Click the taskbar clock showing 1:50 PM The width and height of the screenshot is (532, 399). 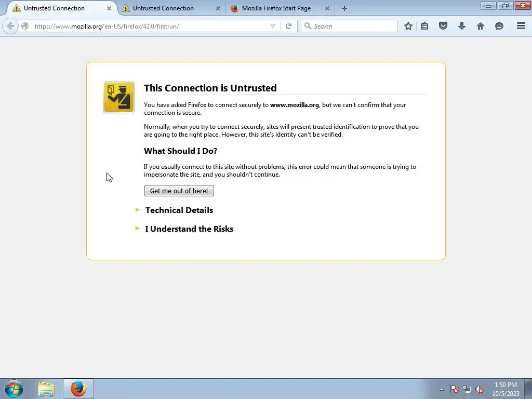tap(506, 389)
